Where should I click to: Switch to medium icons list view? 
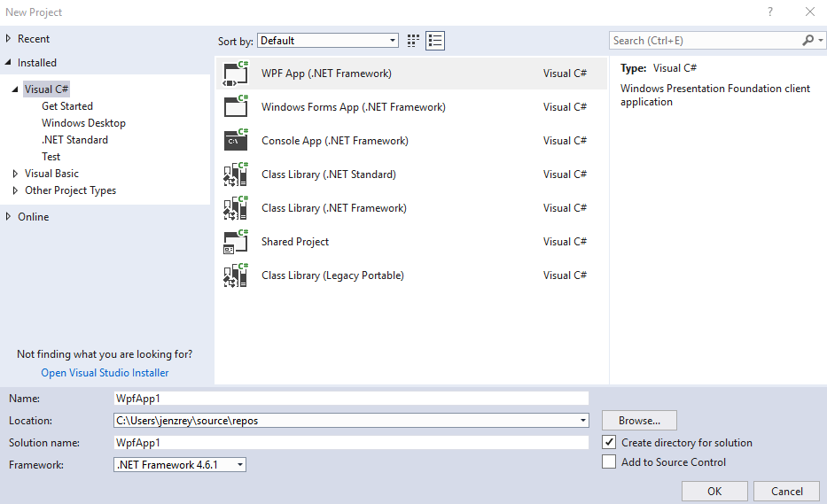point(435,41)
